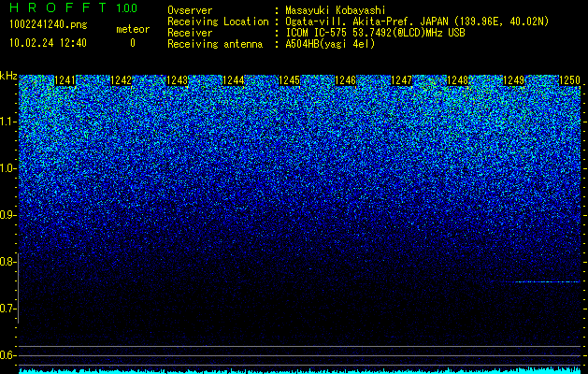Click the A504HB(yagi 4el) antenna text

click(x=330, y=44)
